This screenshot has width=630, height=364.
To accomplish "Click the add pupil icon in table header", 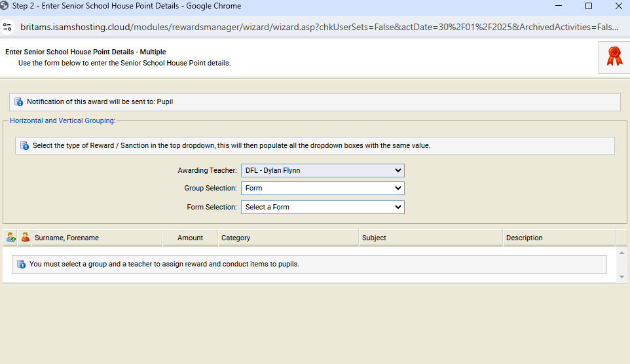I will pyautogui.click(x=10, y=238).
